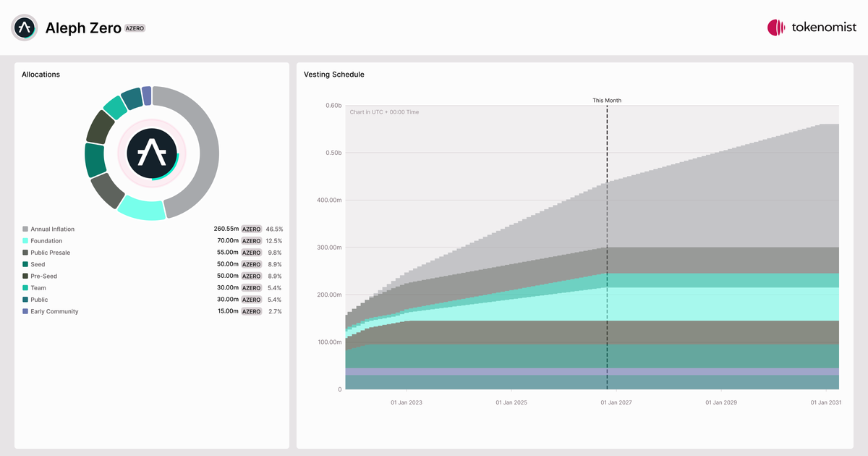Click the 2.7% percentage value
The width and height of the screenshot is (868, 456).
pyautogui.click(x=275, y=311)
